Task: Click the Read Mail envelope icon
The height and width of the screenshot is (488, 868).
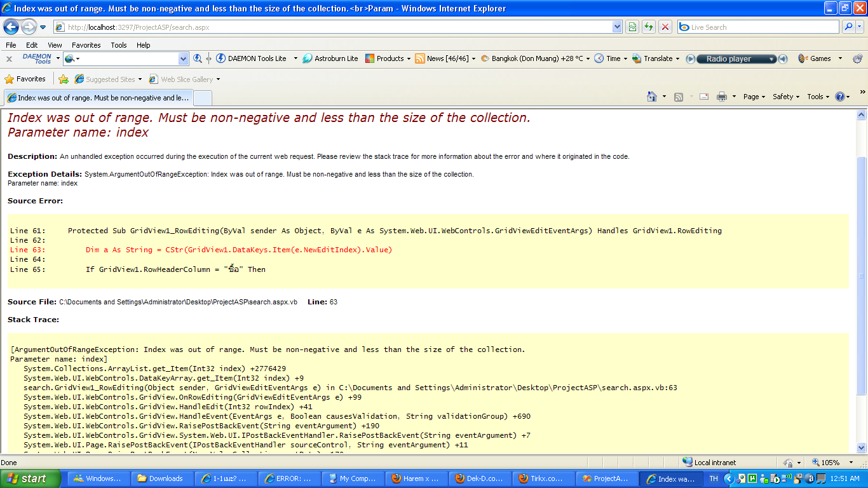Action: (704, 97)
